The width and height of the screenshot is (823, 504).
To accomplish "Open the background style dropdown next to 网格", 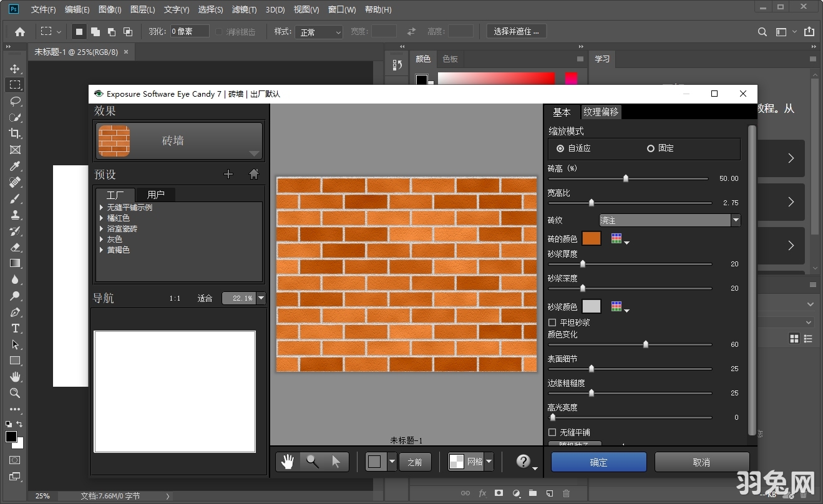I will click(x=489, y=461).
